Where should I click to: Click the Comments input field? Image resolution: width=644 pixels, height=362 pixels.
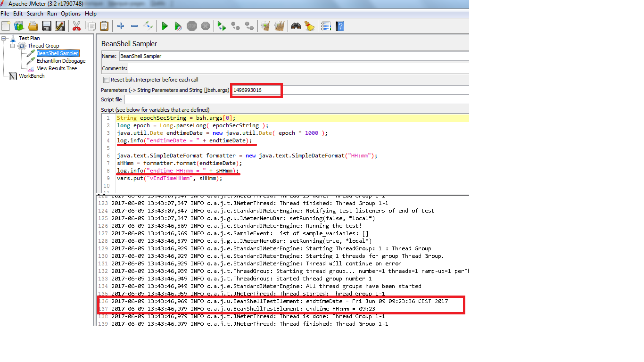click(x=299, y=69)
